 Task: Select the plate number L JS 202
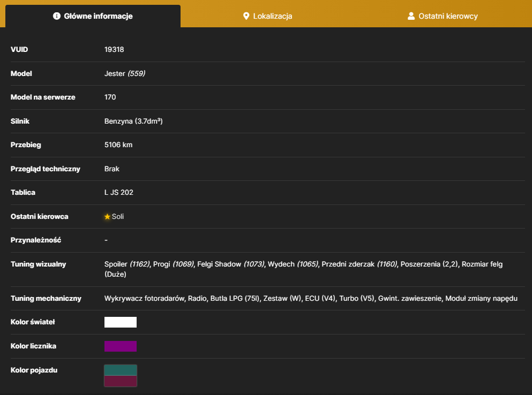119,193
